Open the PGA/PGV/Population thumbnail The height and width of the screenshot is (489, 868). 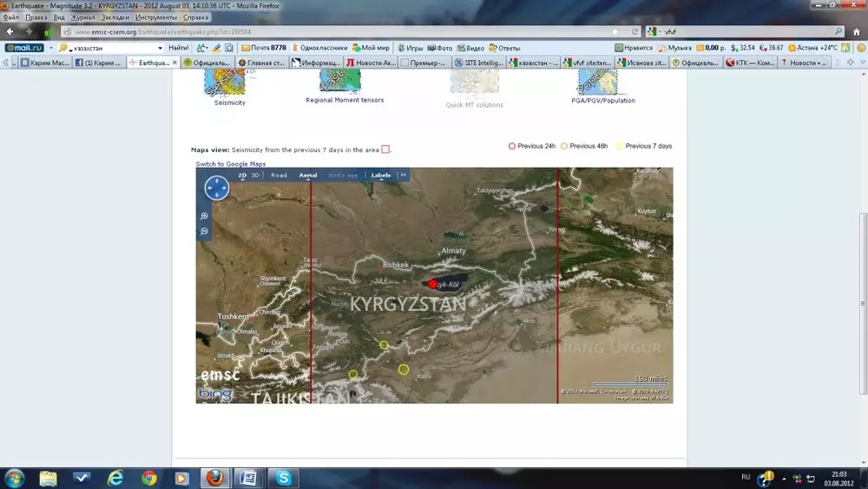pyautogui.click(x=597, y=83)
